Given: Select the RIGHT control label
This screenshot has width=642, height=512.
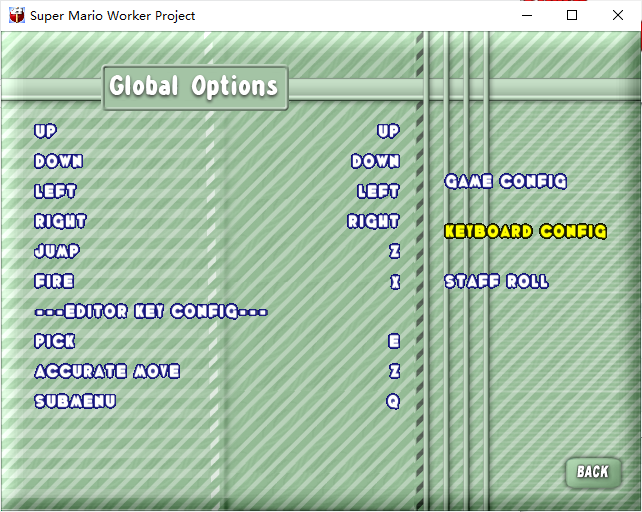Looking at the screenshot, I should click(x=60, y=221).
